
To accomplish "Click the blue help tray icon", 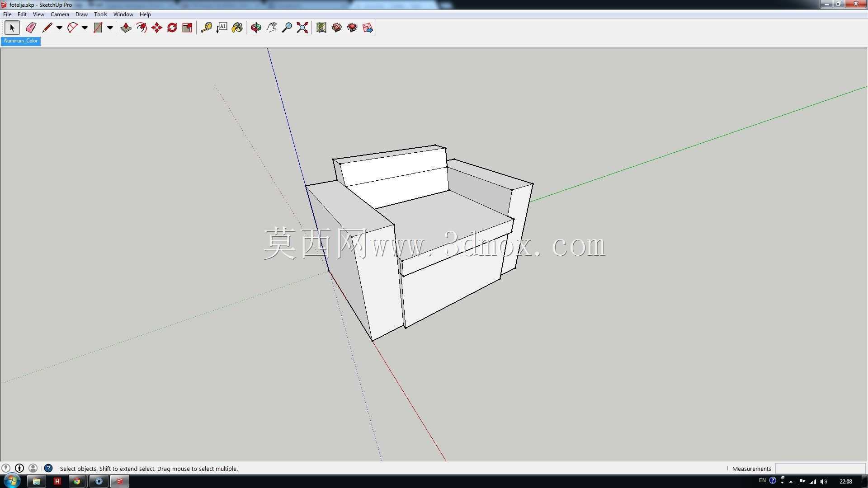I will (773, 480).
